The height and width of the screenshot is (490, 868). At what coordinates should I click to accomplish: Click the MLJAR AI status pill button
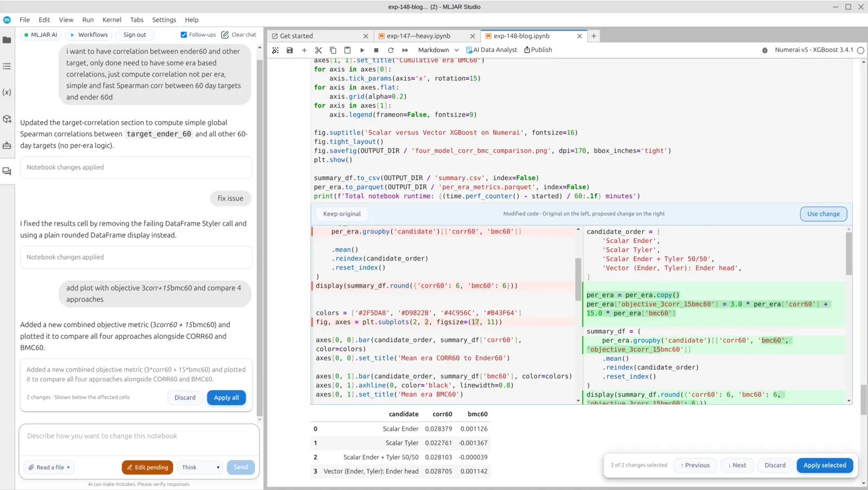point(41,35)
